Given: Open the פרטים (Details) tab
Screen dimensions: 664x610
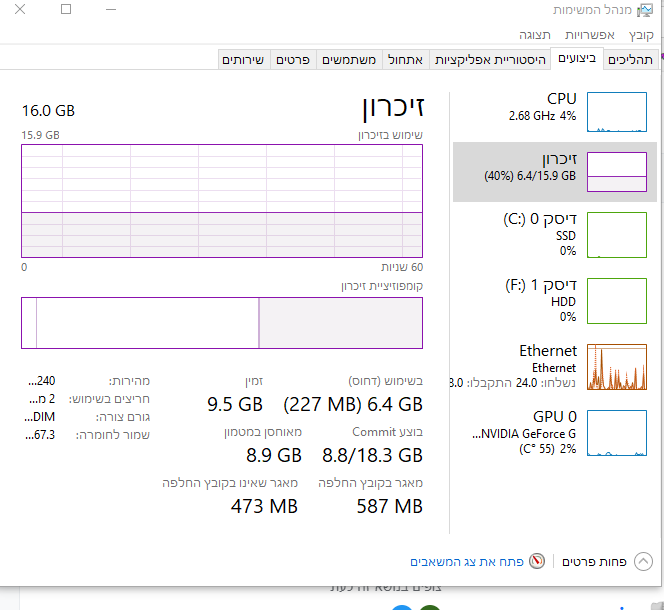Looking at the screenshot, I should click(295, 60).
